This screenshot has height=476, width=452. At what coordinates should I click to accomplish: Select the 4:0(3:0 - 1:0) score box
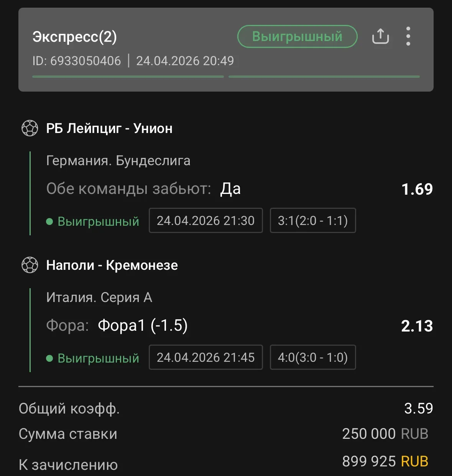313,357
